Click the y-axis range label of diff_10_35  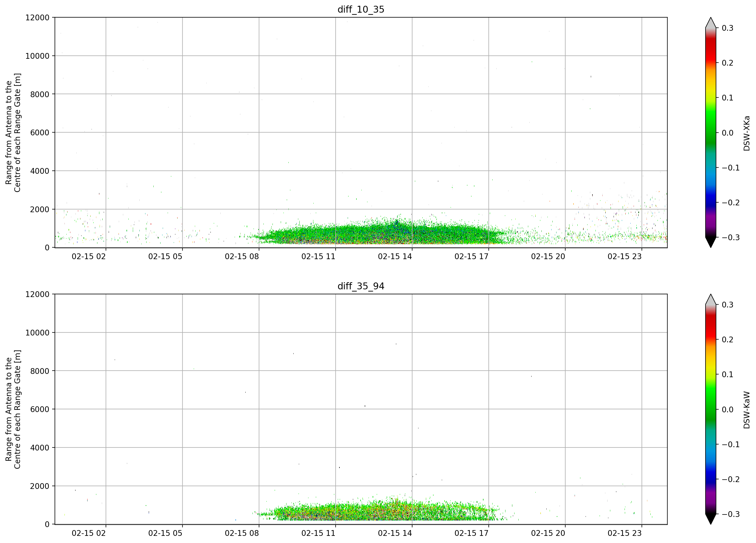pyautogui.click(x=13, y=132)
